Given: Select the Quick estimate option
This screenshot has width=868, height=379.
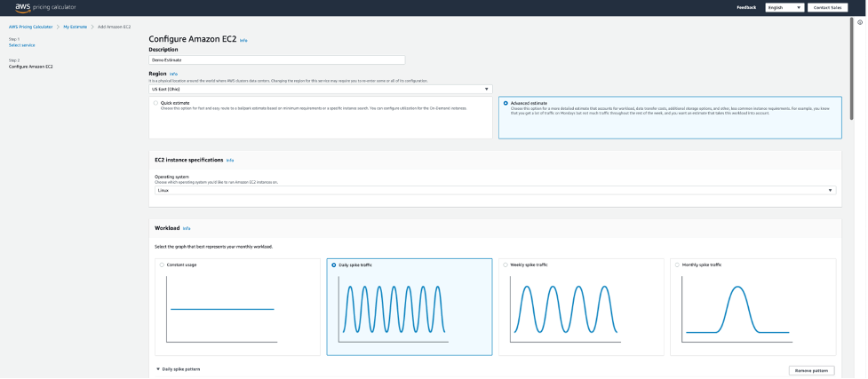Looking at the screenshot, I should pyautogui.click(x=155, y=103).
